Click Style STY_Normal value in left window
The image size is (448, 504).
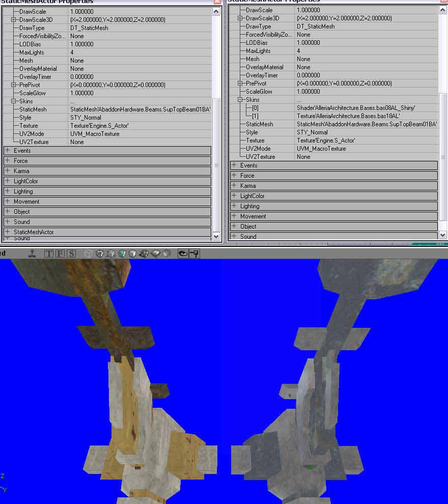coord(86,118)
